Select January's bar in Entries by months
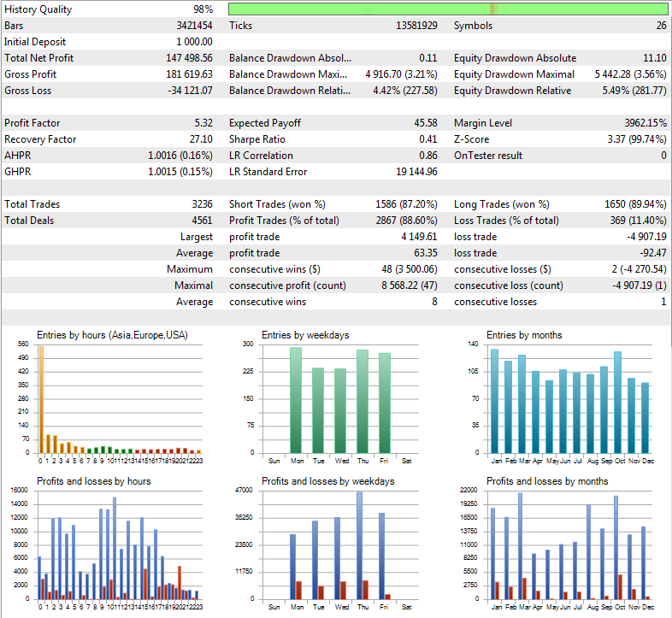 494,401
